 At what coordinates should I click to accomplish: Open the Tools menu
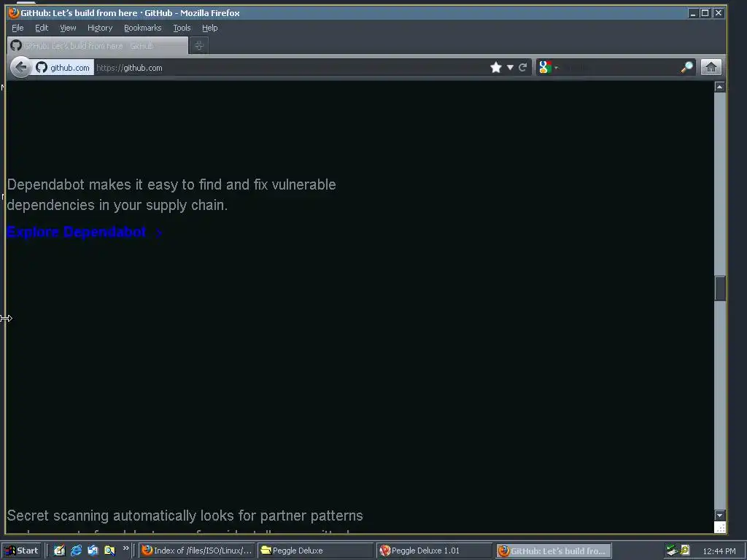coord(182,28)
